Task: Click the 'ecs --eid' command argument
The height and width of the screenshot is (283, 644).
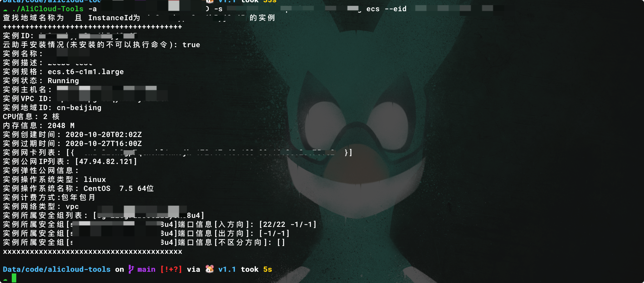Action: [x=386, y=9]
